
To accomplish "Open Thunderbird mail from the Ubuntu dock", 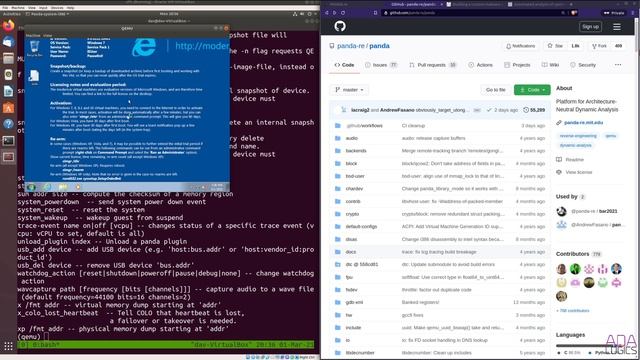I will tap(8, 42).
